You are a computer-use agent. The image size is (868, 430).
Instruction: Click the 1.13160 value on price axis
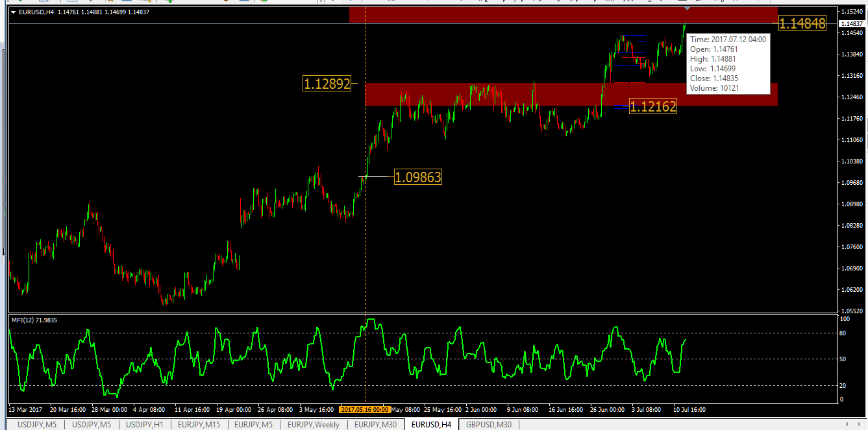[x=851, y=76]
